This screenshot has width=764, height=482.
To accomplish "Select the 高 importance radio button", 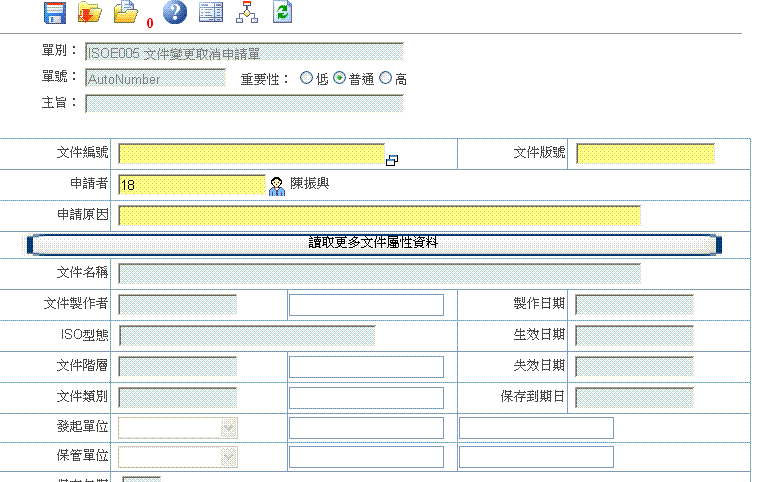I will [385, 78].
